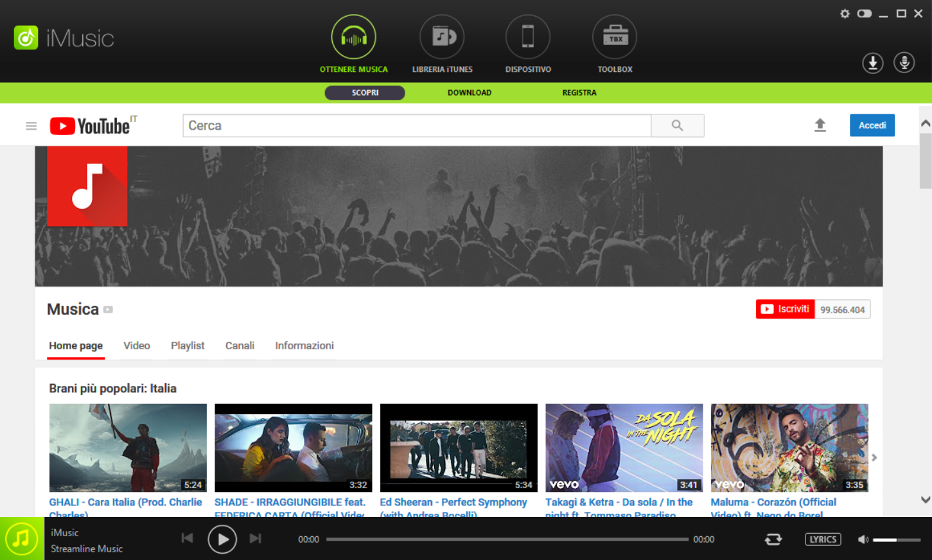Viewport: 932px width, 560px height.
Task: Open the YouTube hamburger menu
Action: (31, 126)
